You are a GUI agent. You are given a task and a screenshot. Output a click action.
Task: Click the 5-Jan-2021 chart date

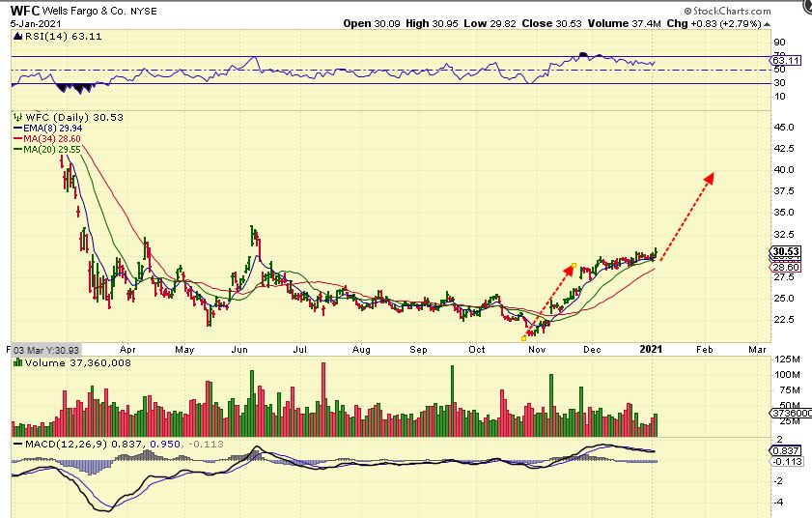tap(35, 24)
